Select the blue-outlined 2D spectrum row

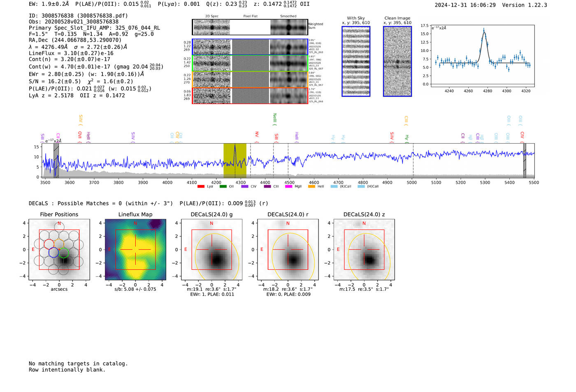pos(250,47)
